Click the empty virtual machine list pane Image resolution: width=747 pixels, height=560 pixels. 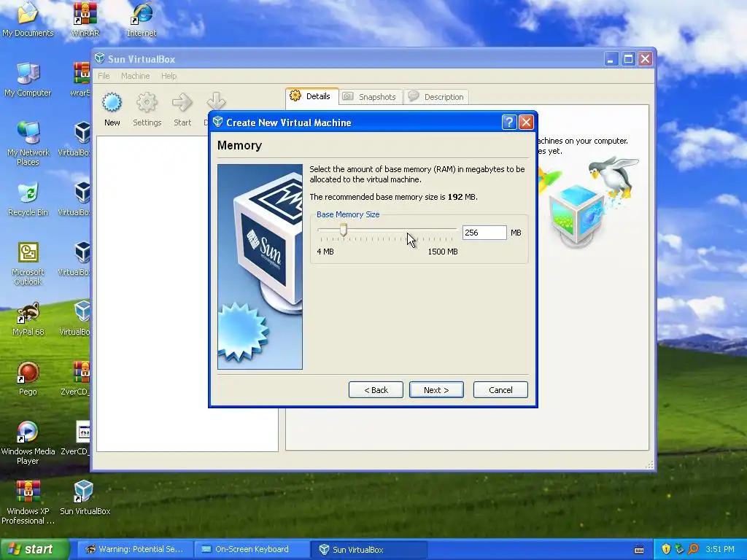[x=187, y=293]
